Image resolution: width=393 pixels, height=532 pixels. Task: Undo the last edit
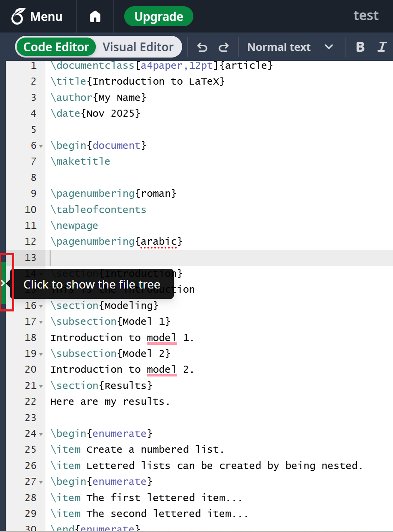click(x=202, y=47)
